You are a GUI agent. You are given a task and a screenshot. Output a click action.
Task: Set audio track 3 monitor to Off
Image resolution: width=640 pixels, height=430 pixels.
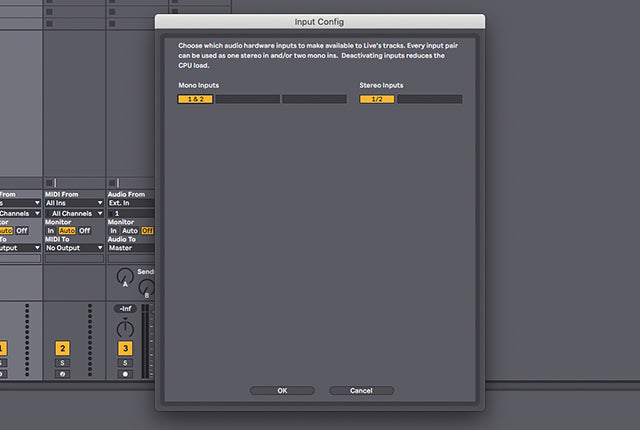[147, 231]
